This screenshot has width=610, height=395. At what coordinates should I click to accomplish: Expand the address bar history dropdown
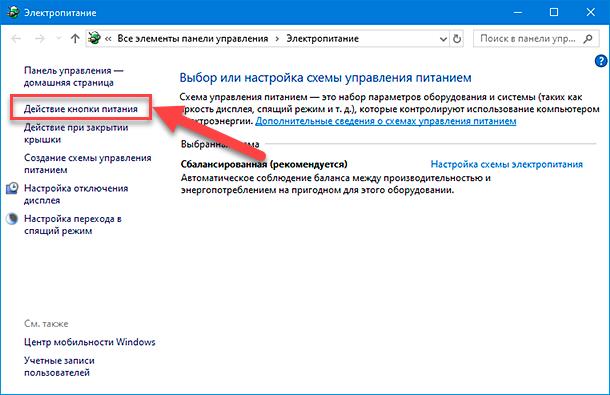(x=443, y=39)
